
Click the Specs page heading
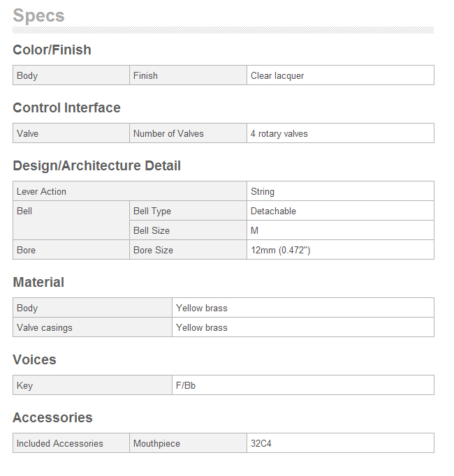point(38,15)
